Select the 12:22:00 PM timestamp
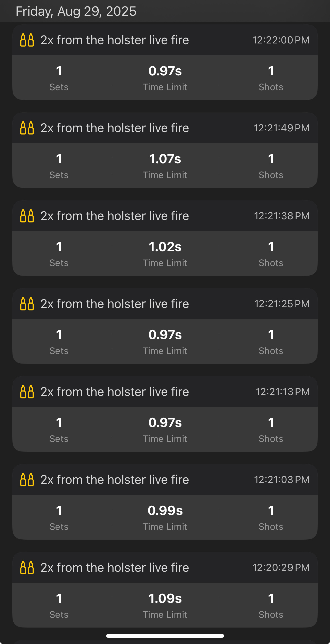This screenshot has width=330, height=644. [281, 40]
